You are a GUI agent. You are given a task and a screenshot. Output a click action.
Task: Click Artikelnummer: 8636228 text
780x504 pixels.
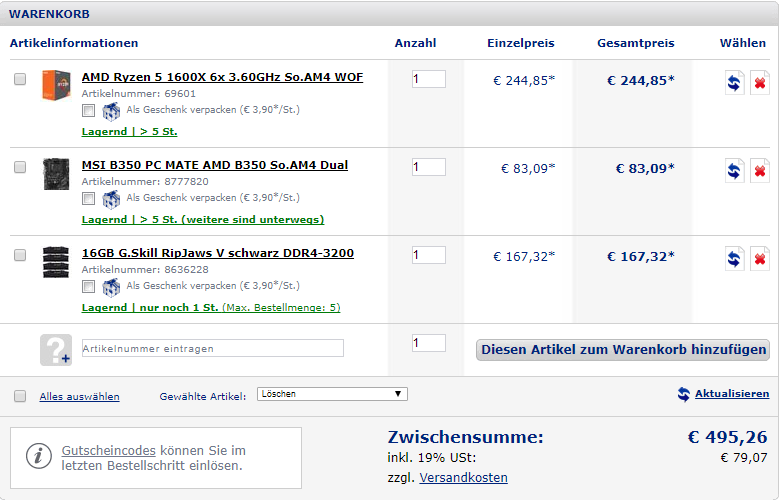(145, 270)
